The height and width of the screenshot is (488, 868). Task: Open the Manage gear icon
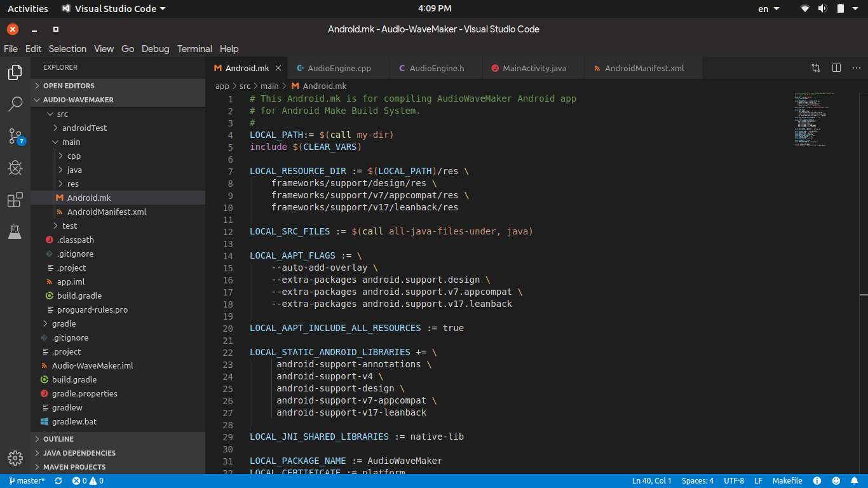point(15,457)
